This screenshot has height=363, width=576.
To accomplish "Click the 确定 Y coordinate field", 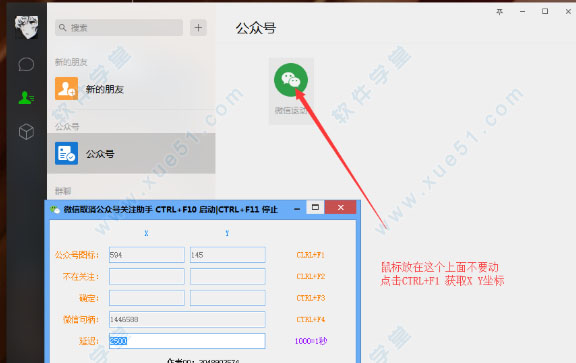I will pyautogui.click(x=228, y=298).
